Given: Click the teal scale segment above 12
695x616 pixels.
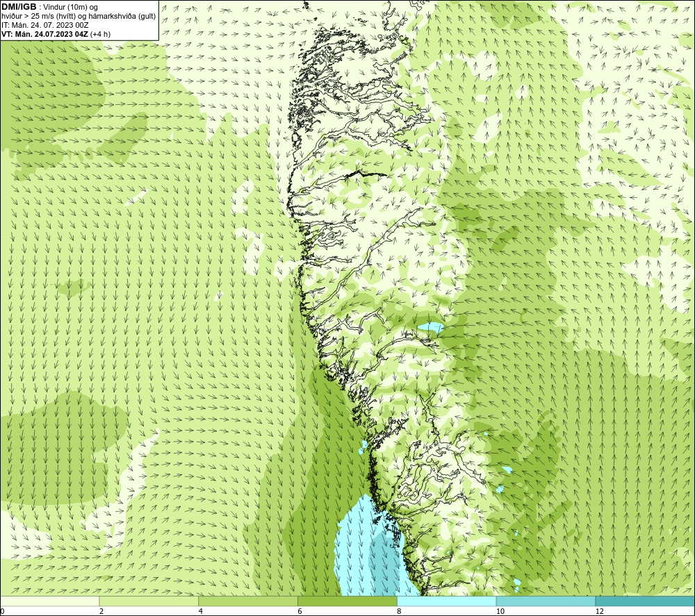Looking at the screenshot, I should [646, 601].
